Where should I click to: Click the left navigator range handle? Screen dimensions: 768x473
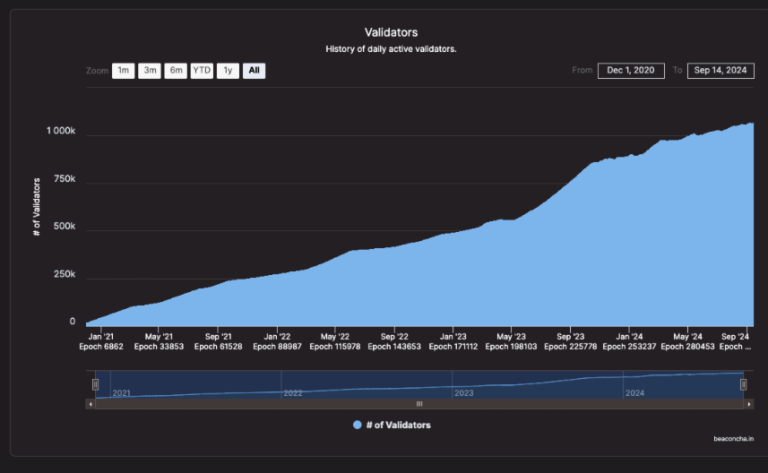tap(96, 384)
